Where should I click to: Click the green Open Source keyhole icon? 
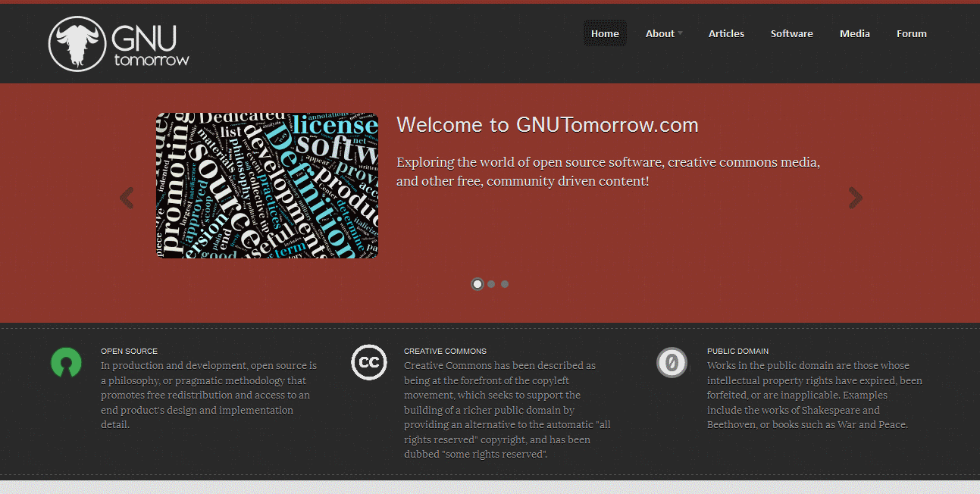click(x=66, y=362)
